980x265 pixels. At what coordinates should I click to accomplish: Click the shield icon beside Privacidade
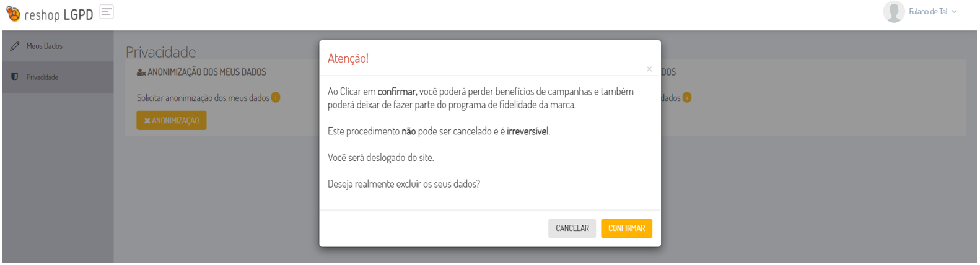15,77
